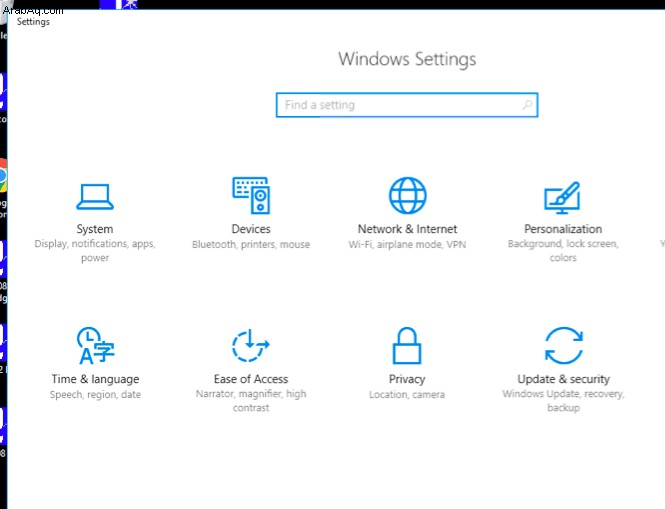Image resolution: width=665 pixels, height=509 pixels.
Task: Open the Privacy padlock icon
Action: click(x=407, y=346)
